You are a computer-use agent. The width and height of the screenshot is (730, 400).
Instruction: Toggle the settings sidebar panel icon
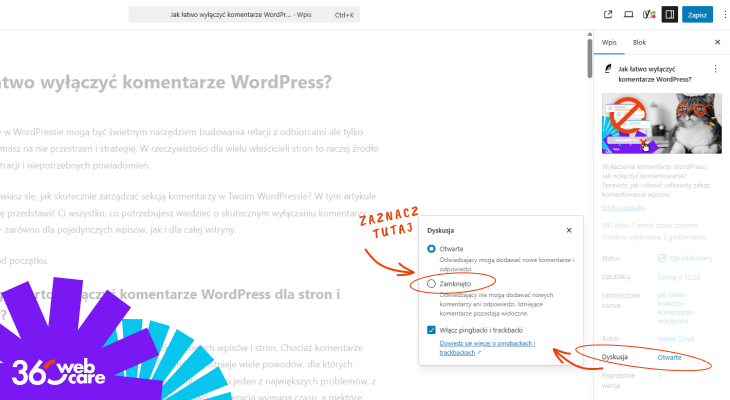(669, 15)
